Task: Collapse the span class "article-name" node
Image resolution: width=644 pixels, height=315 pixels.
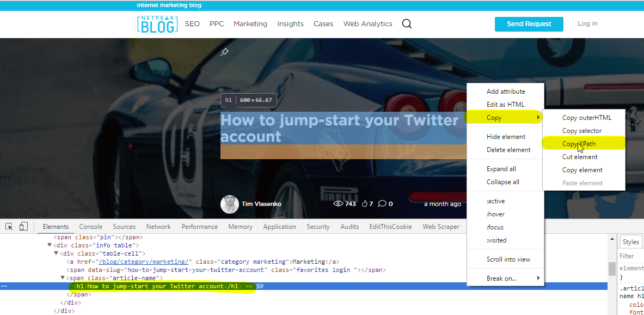Action: (x=63, y=278)
